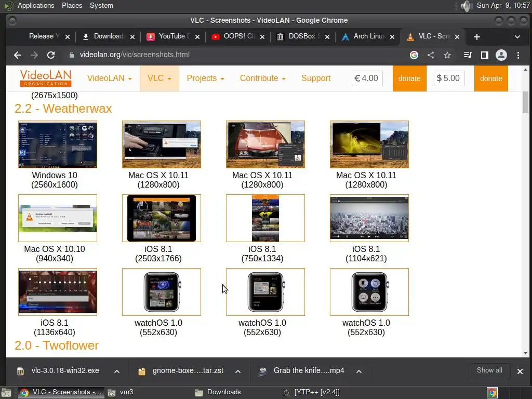Close the Downloads tab
Viewport: 532px width, 399px height.
pos(132,37)
